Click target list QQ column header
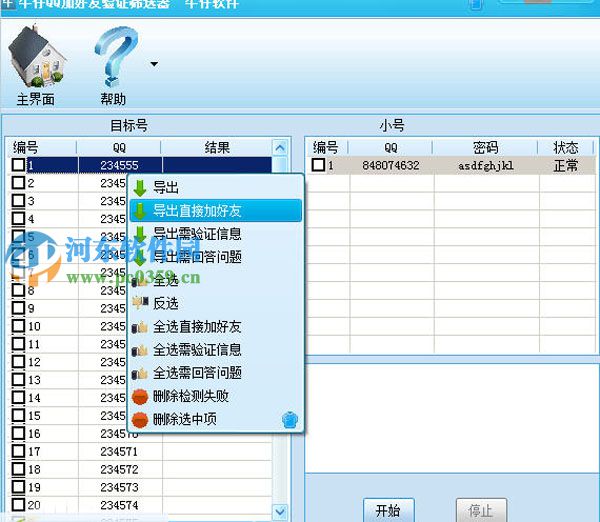The height and width of the screenshot is (522, 600). pyautogui.click(x=119, y=147)
